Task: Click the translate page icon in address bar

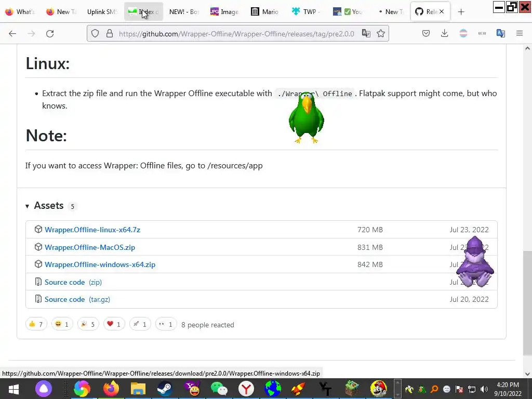Action: point(366,33)
